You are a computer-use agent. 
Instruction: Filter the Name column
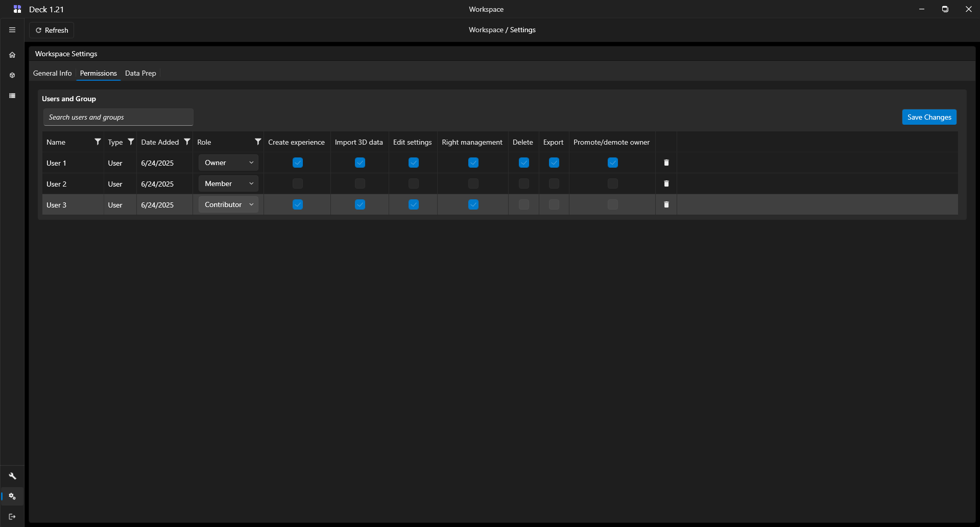click(x=98, y=142)
